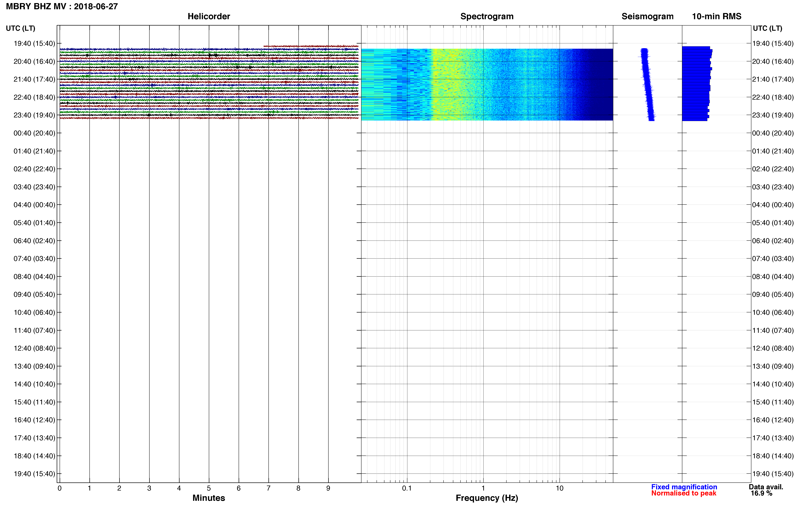Click the '7' minute tick label
The image size is (812, 508).
click(x=269, y=488)
